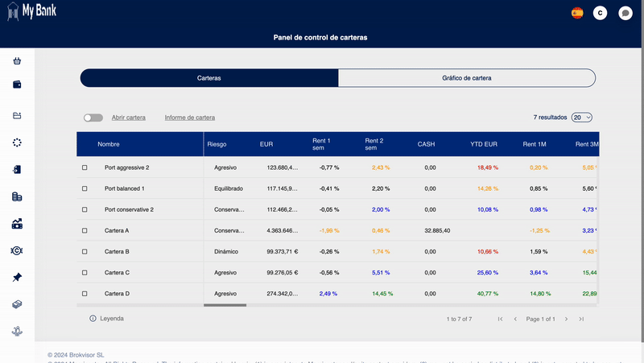Tick the checkbox next to Cartera D
Screen dimensions: 644x363
(x=85, y=293)
